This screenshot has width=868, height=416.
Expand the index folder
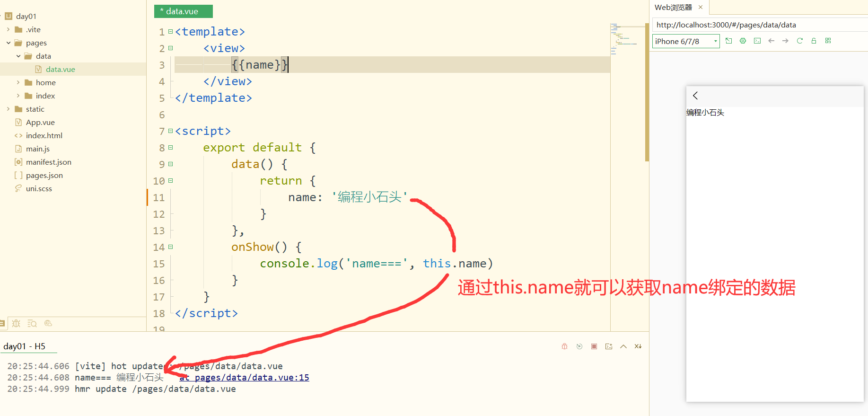pyautogui.click(x=18, y=96)
